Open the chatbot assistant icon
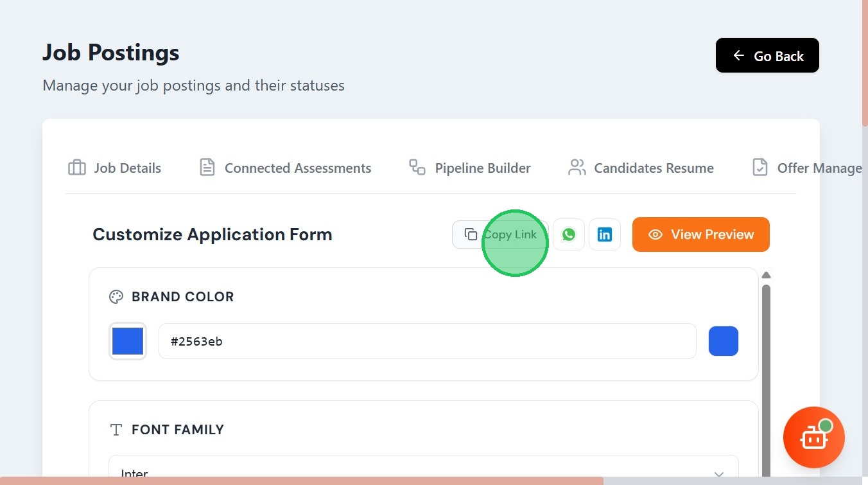868x485 pixels. coord(813,437)
